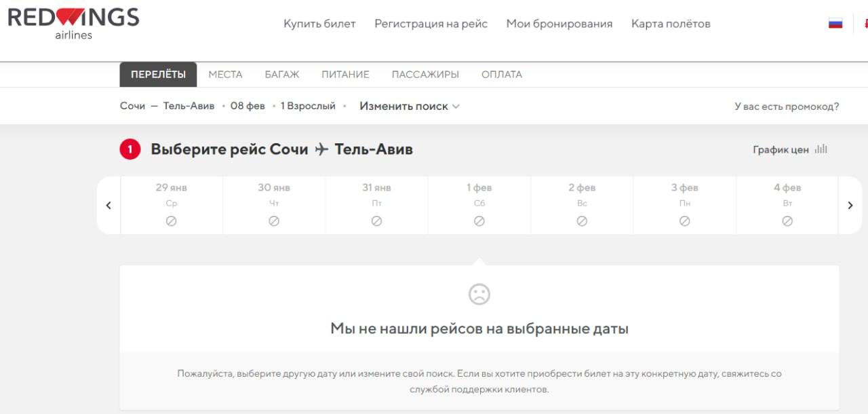Image resolution: width=868 pixels, height=414 pixels.
Task: Click unavailable icon under 29 янв
Action: pyautogui.click(x=172, y=221)
